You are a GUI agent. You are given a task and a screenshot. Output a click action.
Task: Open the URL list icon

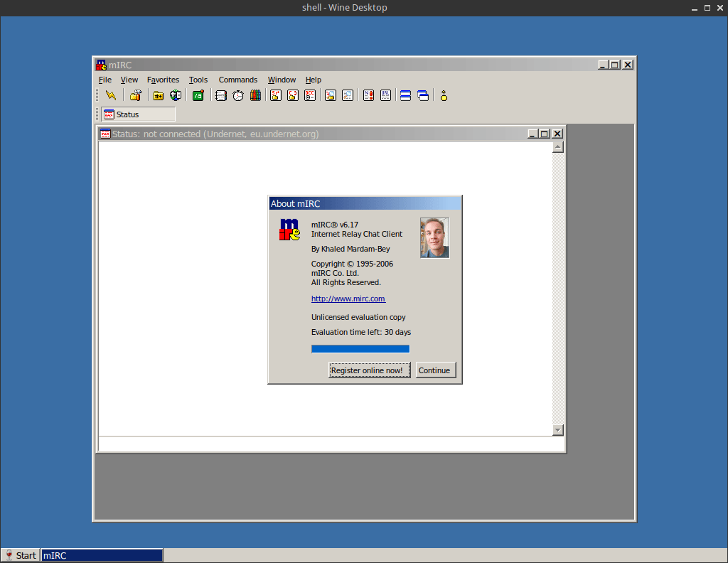pyautogui.click(x=385, y=95)
